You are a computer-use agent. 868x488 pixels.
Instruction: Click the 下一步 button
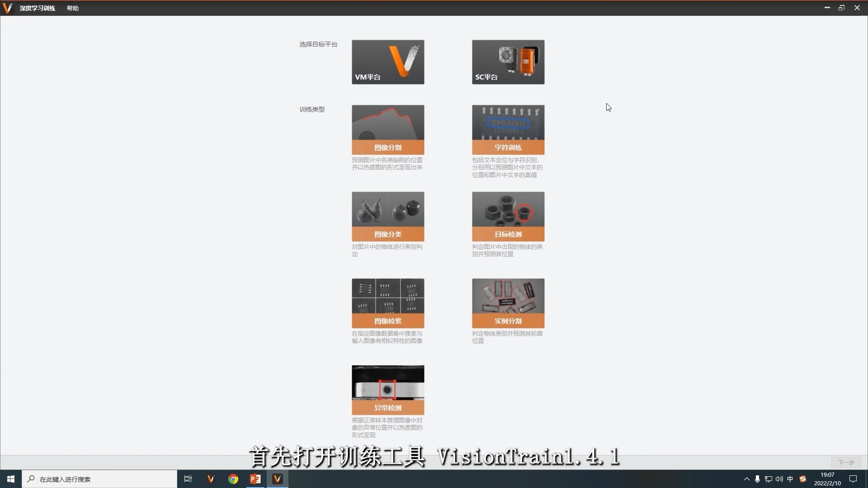[846, 462]
